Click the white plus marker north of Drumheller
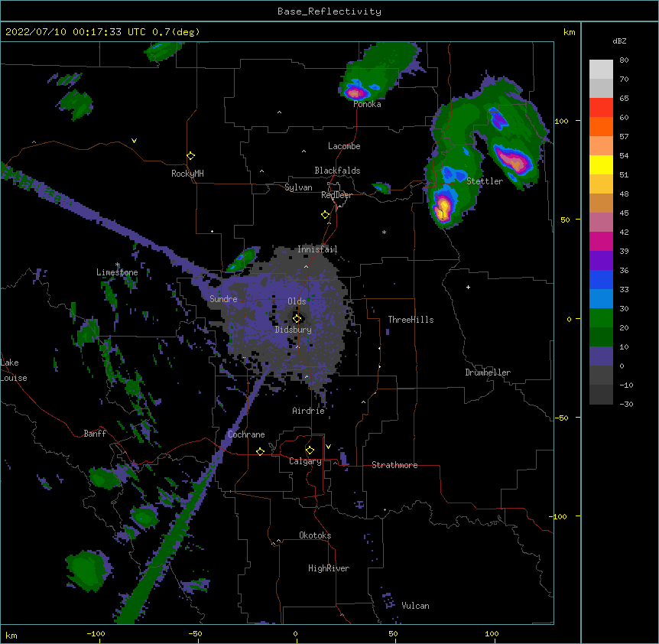 pos(468,287)
